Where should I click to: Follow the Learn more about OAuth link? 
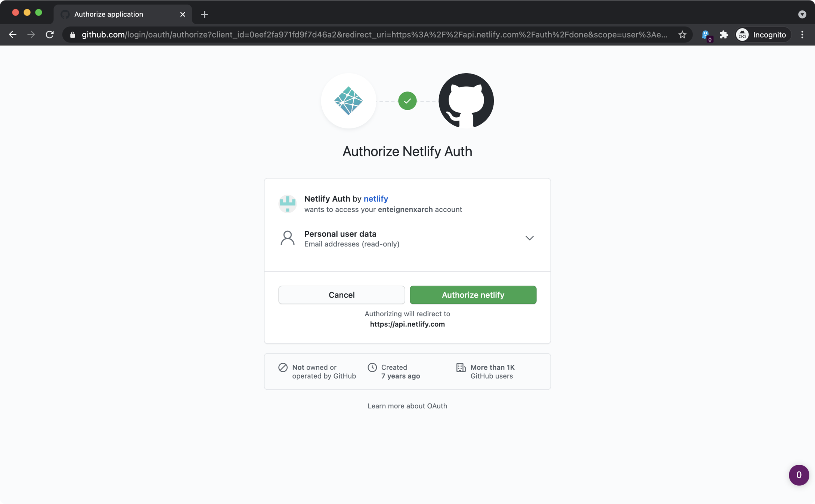[407, 406]
